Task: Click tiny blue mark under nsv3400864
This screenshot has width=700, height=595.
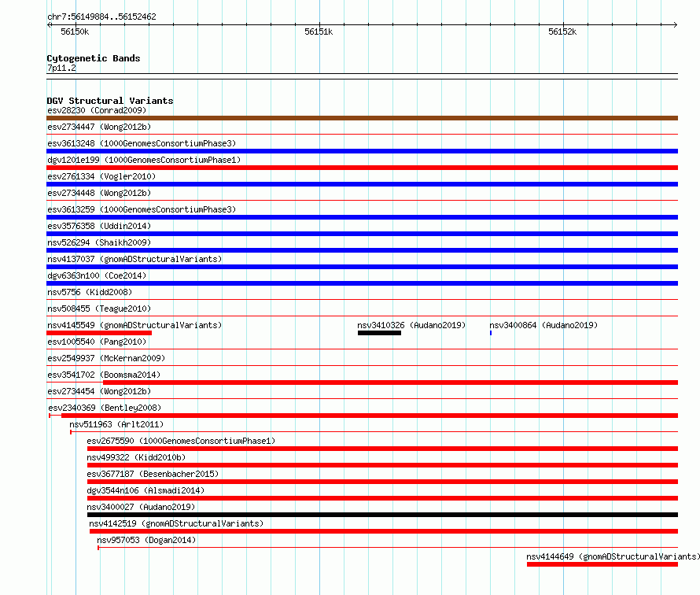Action: click(491, 333)
